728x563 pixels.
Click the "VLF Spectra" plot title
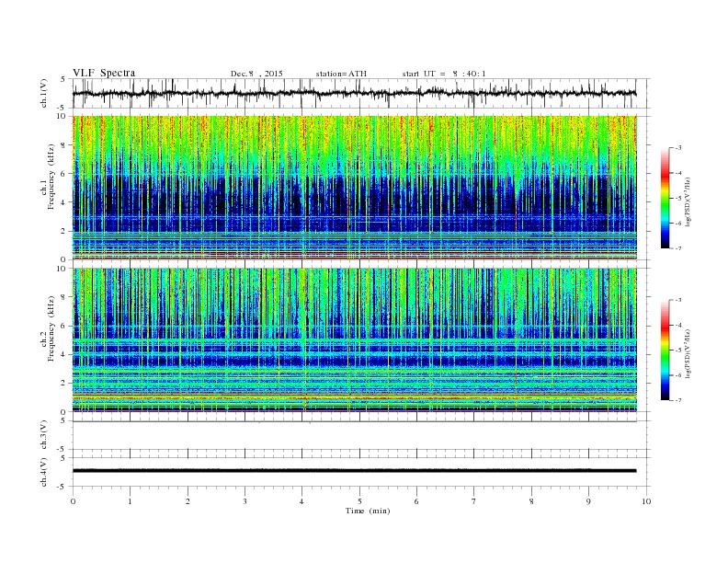[104, 73]
